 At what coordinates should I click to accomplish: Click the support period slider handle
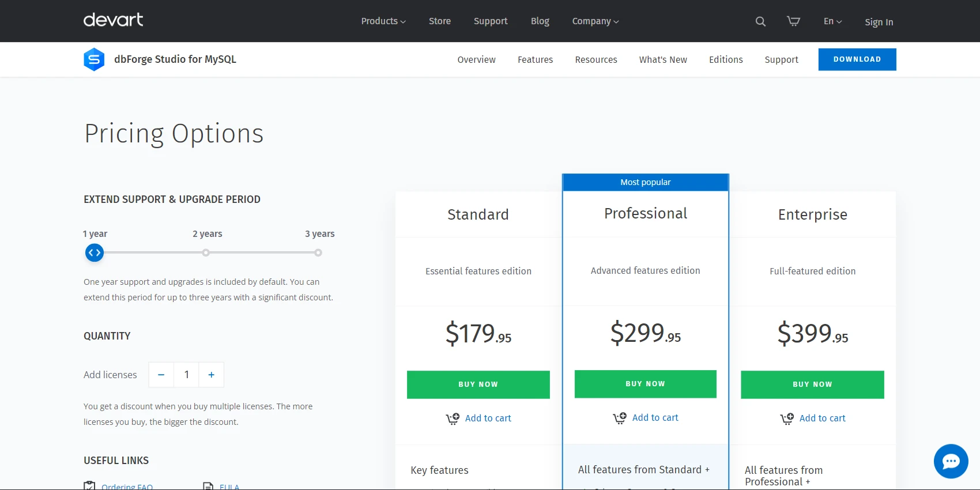95,252
